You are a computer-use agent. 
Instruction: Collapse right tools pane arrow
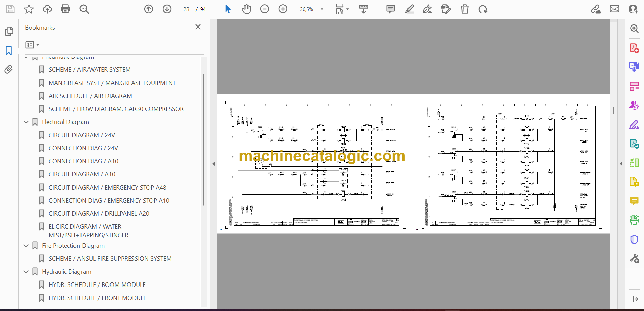(621, 164)
